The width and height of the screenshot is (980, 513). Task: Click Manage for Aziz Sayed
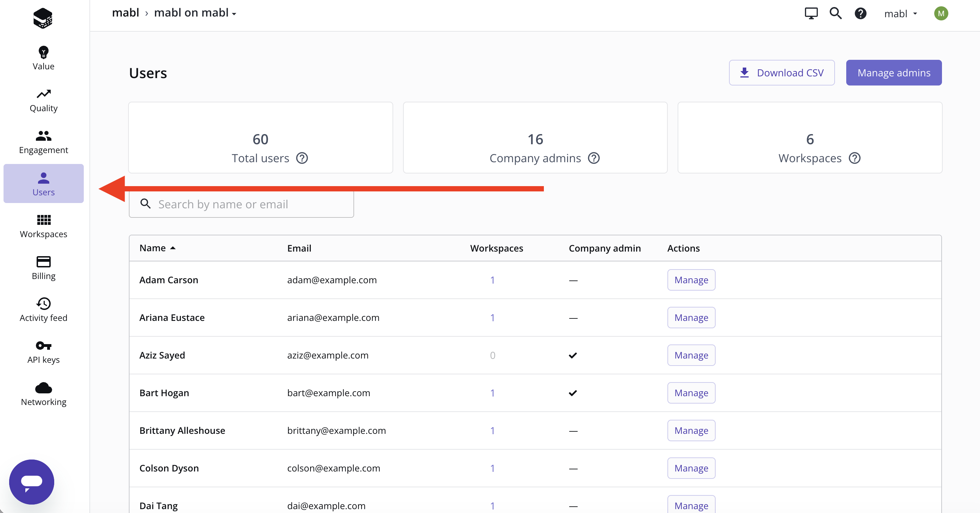pos(691,355)
